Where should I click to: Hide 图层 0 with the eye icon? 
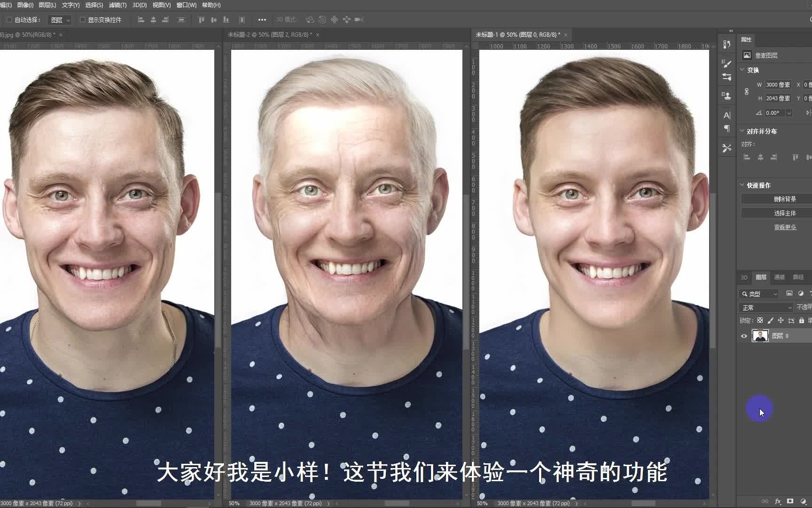(744, 336)
